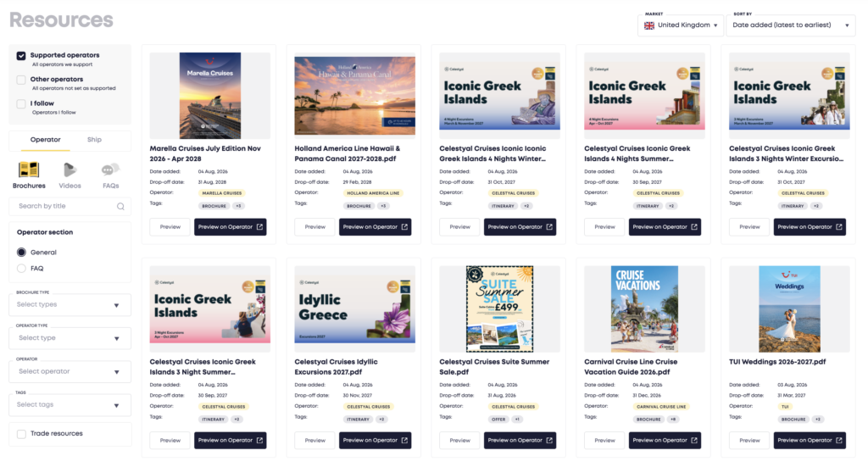The height and width of the screenshot is (467, 868).
Task: Click the HOLLAND AMERICA LINE operator tag
Action: (373, 193)
